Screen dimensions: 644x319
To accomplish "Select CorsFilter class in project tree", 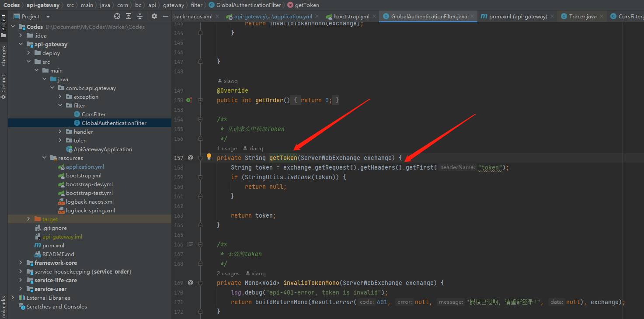I will pos(90,114).
